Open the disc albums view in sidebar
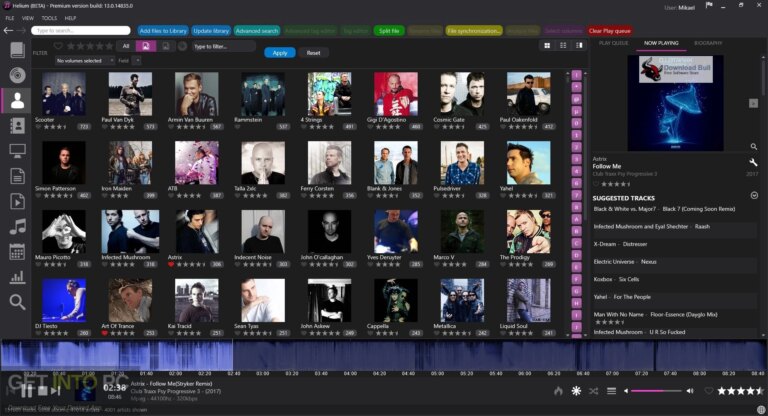The height and width of the screenshot is (416, 768). point(17,75)
